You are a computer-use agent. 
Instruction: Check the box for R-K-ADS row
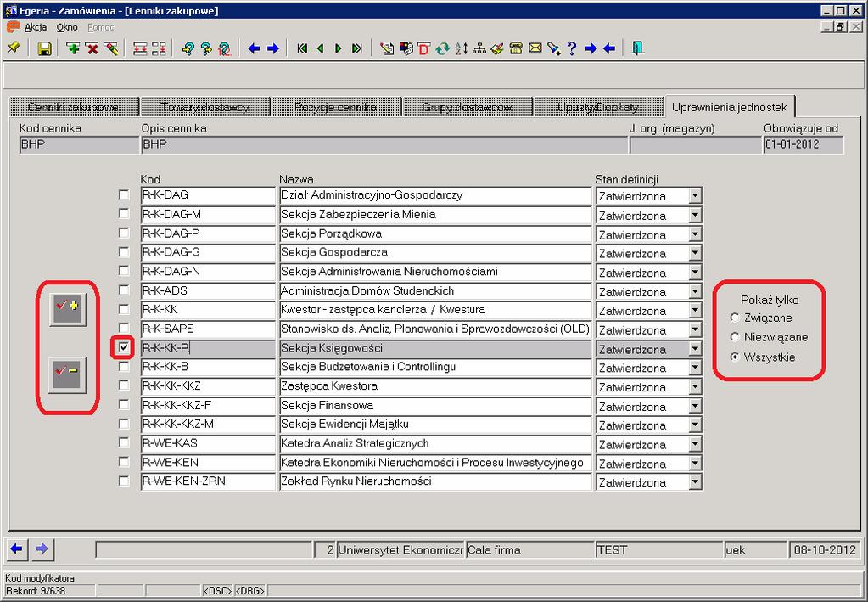pos(124,290)
